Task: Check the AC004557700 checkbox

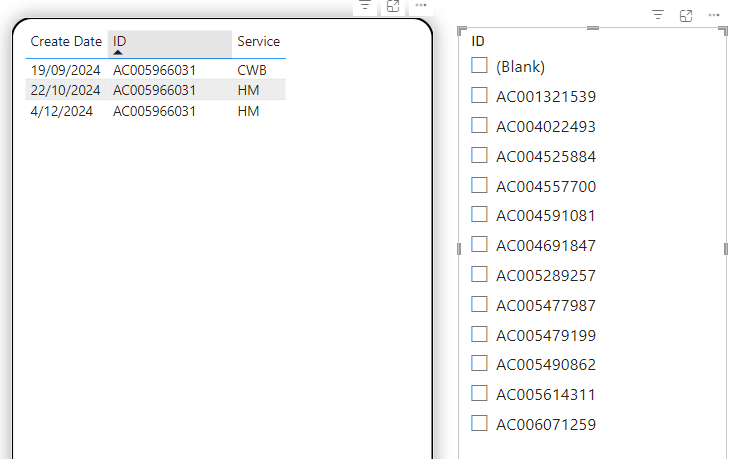Action: pos(479,185)
